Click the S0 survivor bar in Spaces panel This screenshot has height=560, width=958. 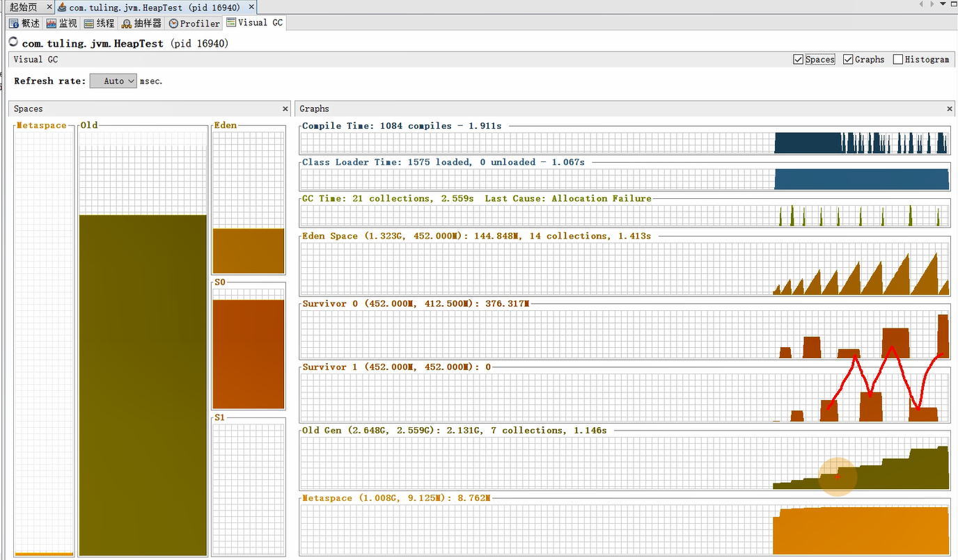(249, 354)
